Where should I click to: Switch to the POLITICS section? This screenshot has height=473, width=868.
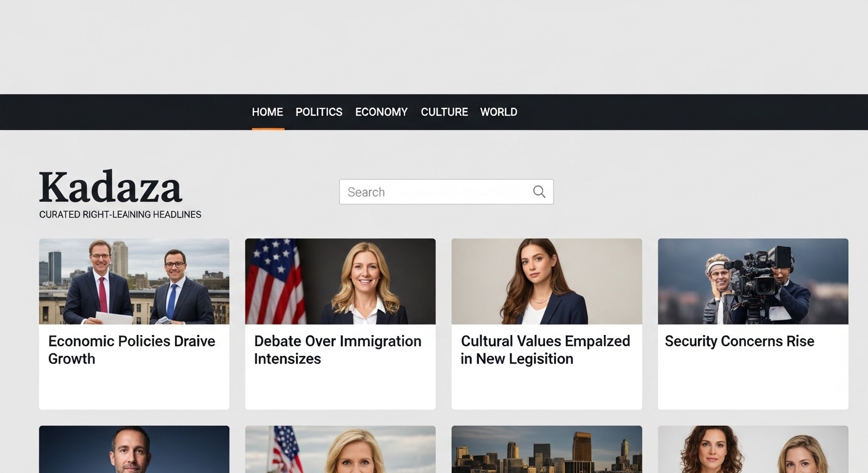tap(319, 112)
